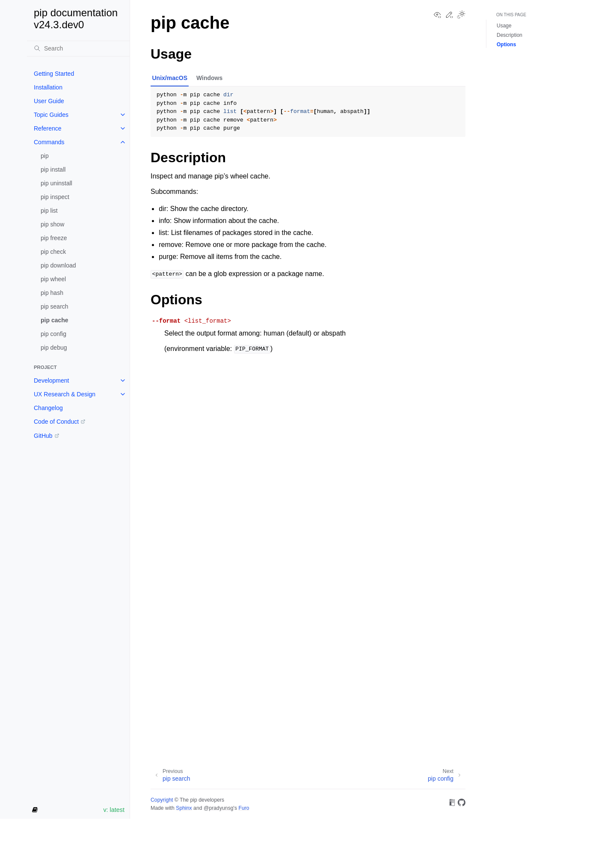Collapse the Commands section chevron
The image size is (616, 856).
tap(123, 142)
